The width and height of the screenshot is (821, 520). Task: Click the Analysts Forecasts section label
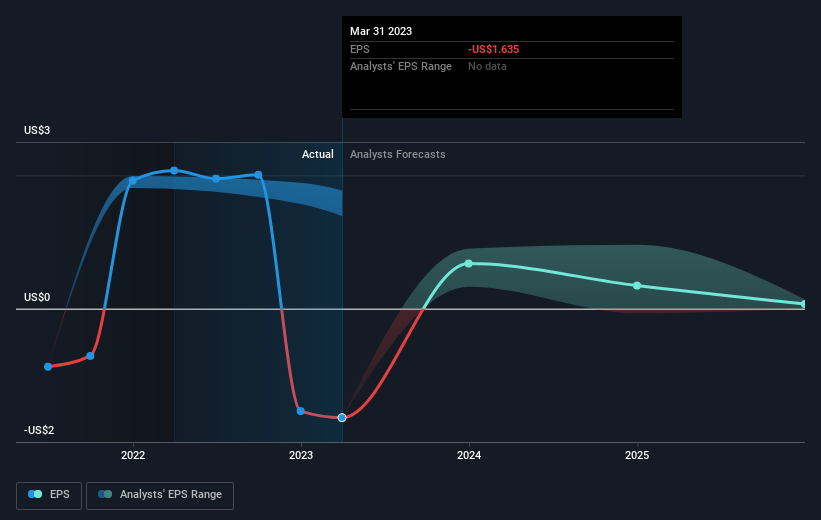[397, 154]
